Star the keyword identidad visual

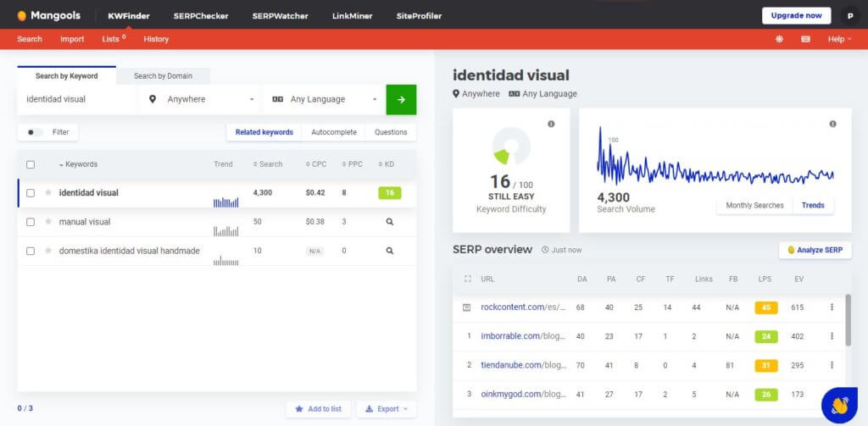tap(48, 192)
